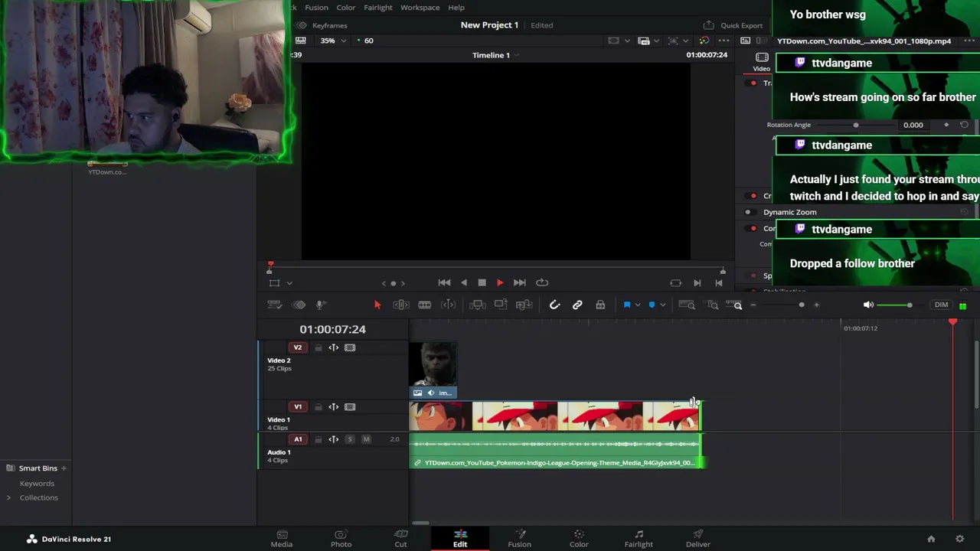Open the Fairlight menu
This screenshot has width=980, height=551.
378,8
